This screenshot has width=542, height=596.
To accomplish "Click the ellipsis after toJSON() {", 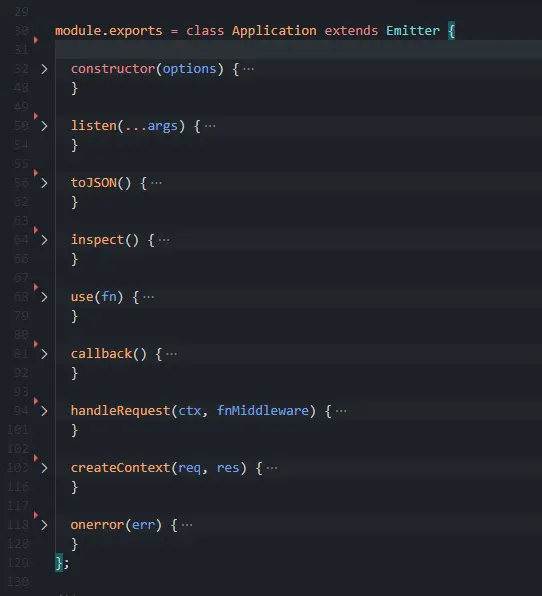I will [156, 183].
